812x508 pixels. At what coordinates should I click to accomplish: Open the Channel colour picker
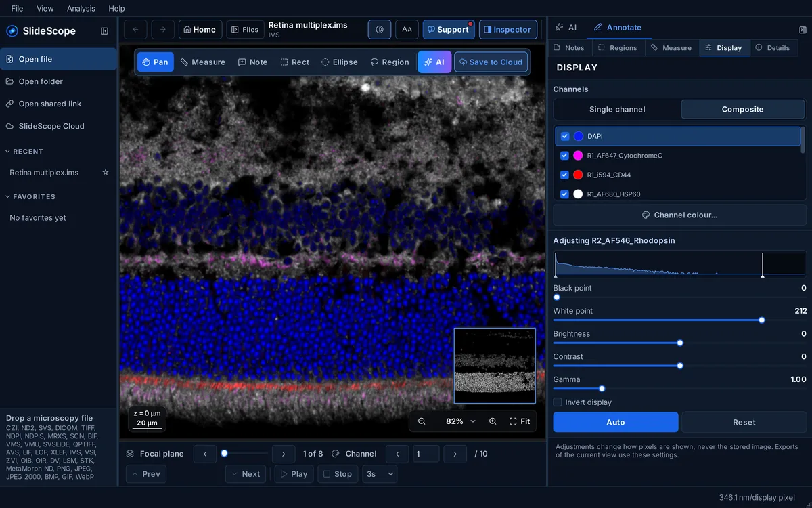coord(680,215)
